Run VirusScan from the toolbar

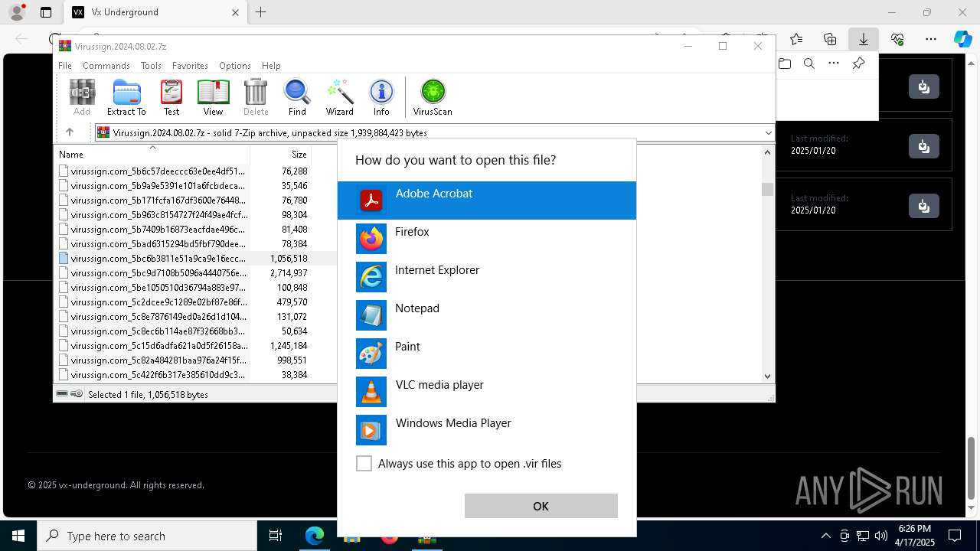click(x=433, y=97)
